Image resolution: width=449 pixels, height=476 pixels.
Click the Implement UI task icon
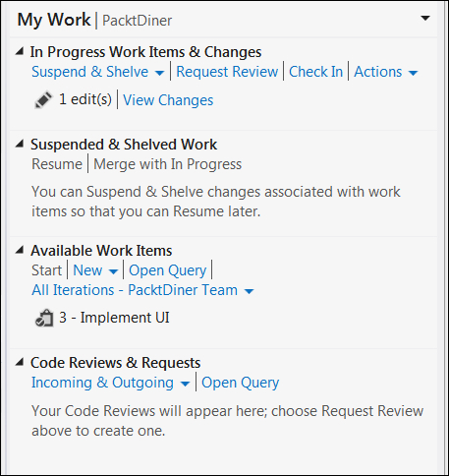click(x=44, y=318)
